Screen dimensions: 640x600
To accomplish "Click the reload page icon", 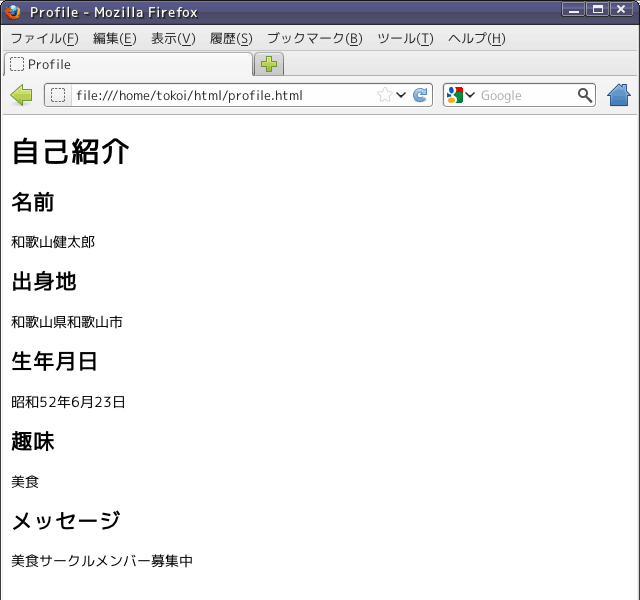I will [x=420, y=95].
